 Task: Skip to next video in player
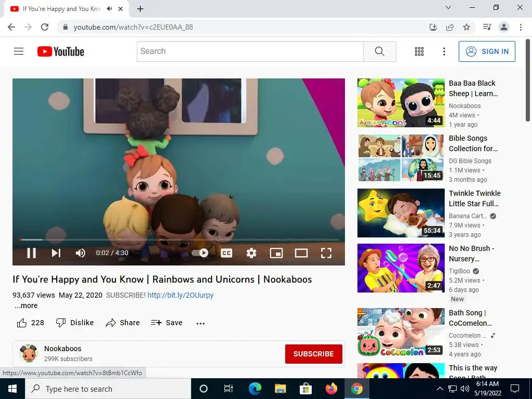click(56, 253)
